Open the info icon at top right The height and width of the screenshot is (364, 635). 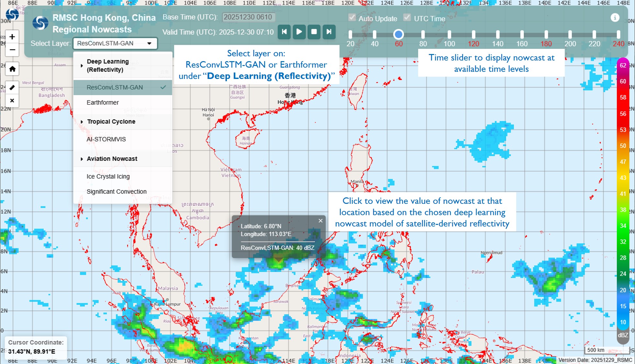click(x=615, y=18)
